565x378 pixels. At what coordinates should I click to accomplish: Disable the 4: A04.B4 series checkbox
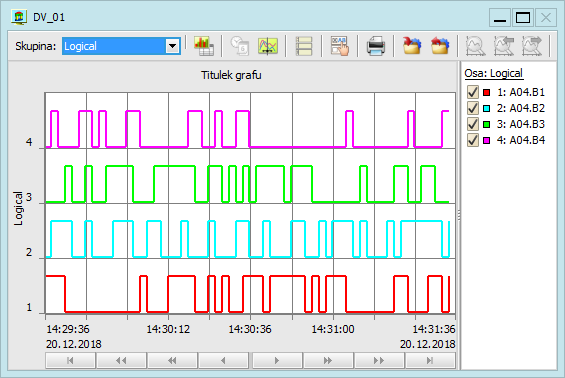(x=472, y=140)
